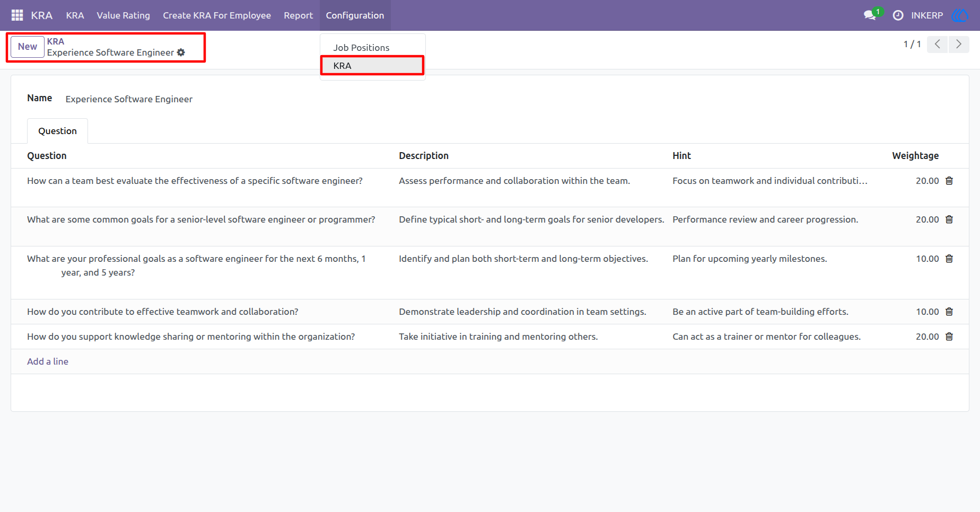The image size is (980, 512).
Task: Select 'Plan for upcoming yearly milestones.' hint cell
Action: 750,259
